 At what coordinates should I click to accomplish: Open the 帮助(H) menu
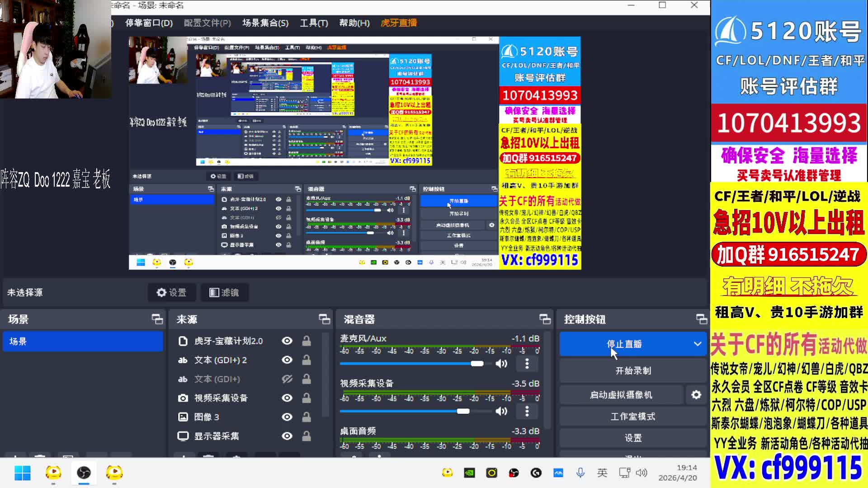354,23
